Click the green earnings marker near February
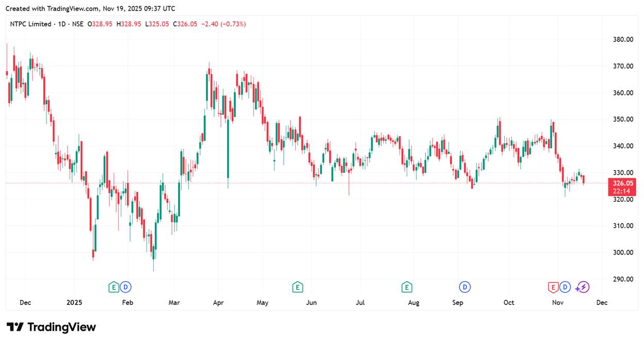The height and width of the screenshot is (344, 644). click(114, 287)
